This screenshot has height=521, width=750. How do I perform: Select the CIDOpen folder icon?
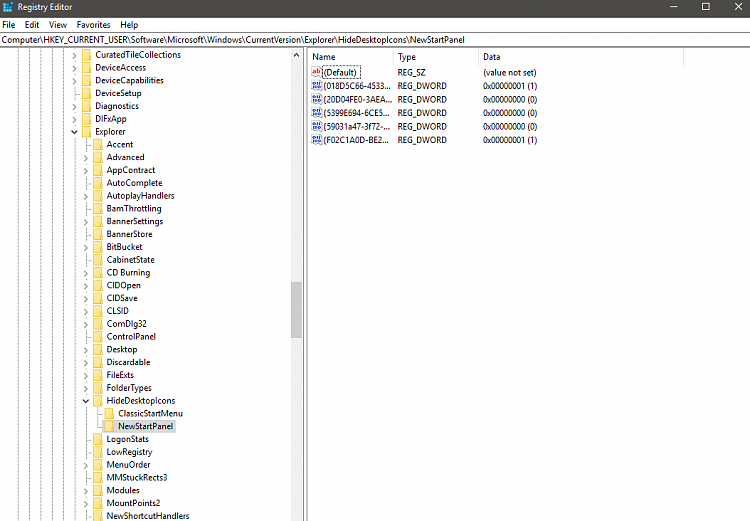point(98,285)
